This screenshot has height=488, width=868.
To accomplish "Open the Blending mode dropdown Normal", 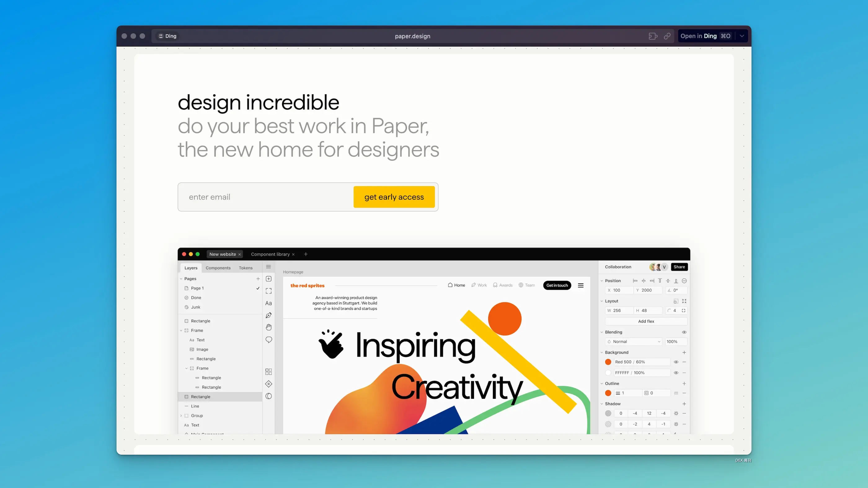I will coord(634,341).
